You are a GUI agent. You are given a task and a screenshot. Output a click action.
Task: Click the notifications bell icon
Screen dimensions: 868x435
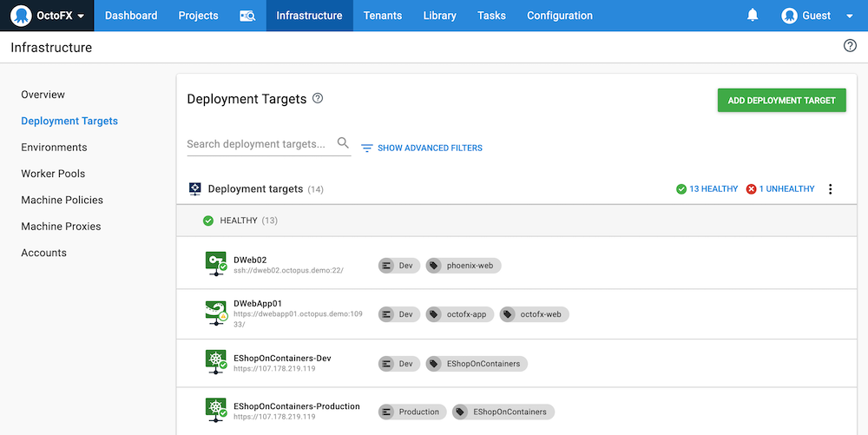pos(753,16)
